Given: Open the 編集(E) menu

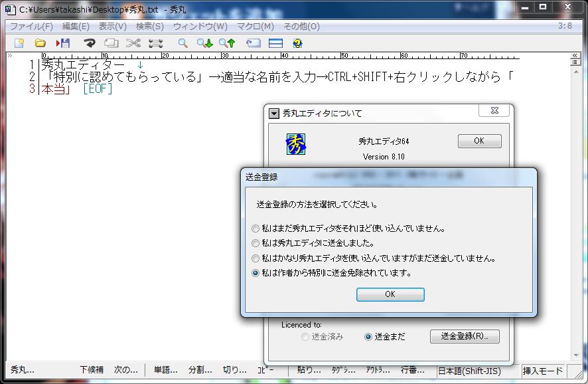Looking at the screenshot, I should pos(76,27).
